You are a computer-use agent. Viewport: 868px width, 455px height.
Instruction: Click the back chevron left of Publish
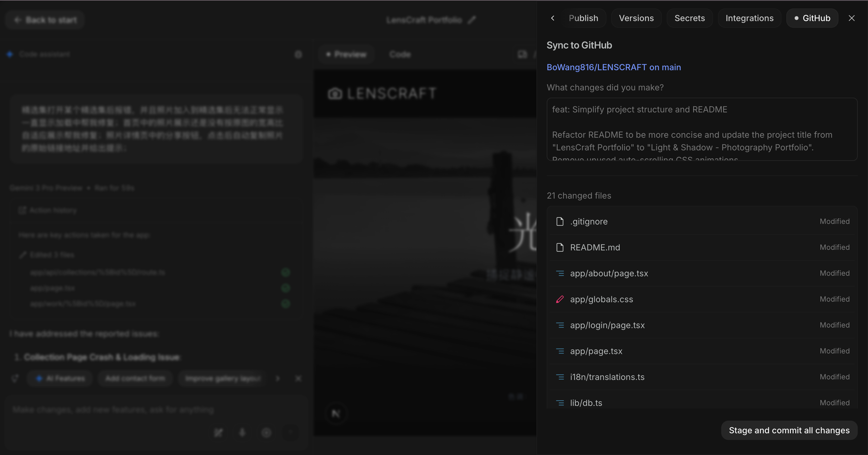tap(553, 18)
